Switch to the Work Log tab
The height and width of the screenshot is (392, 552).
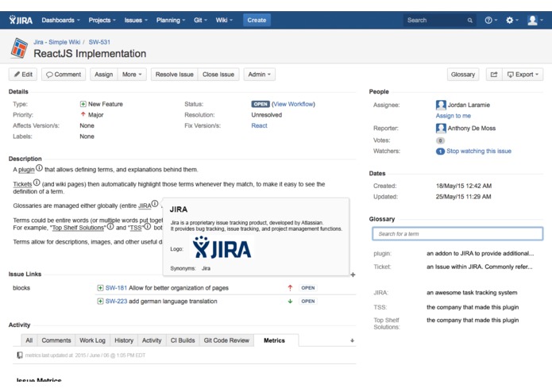point(92,340)
